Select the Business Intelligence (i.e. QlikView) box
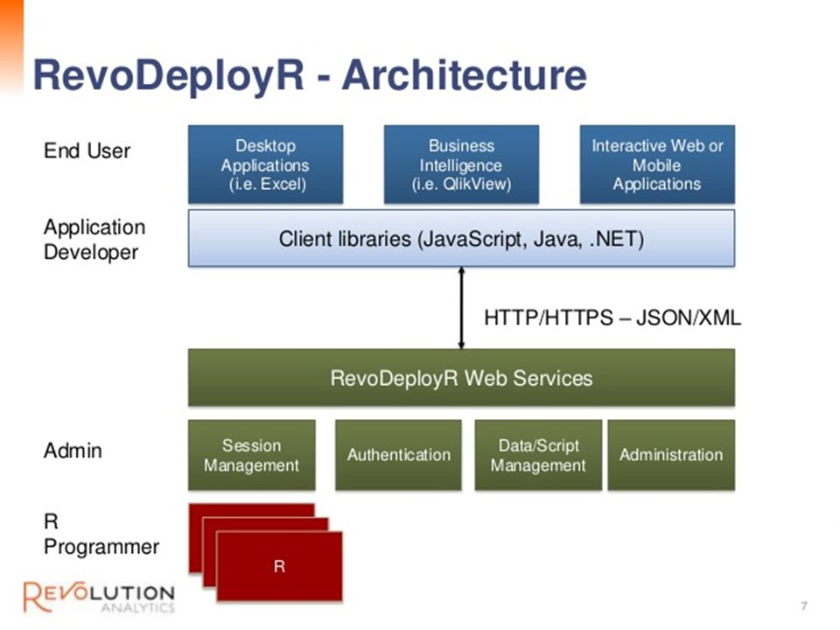The height and width of the screenshot is (630, 840). tap(461, 164)
